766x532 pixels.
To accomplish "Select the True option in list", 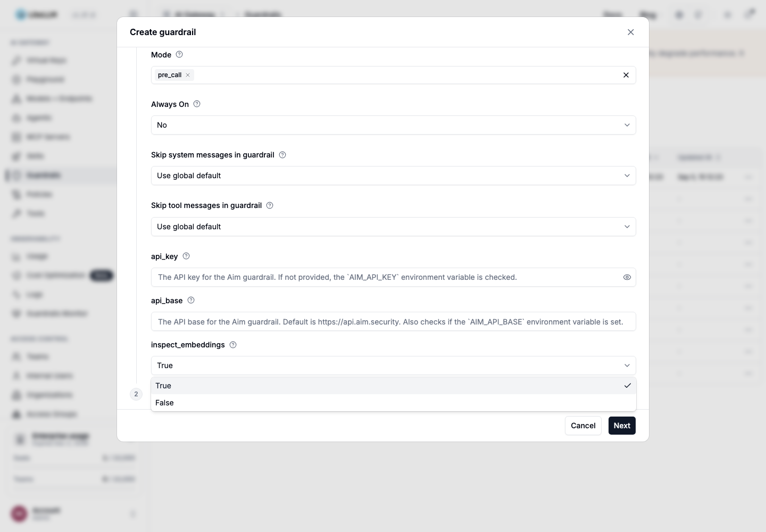I will [394, 386].
